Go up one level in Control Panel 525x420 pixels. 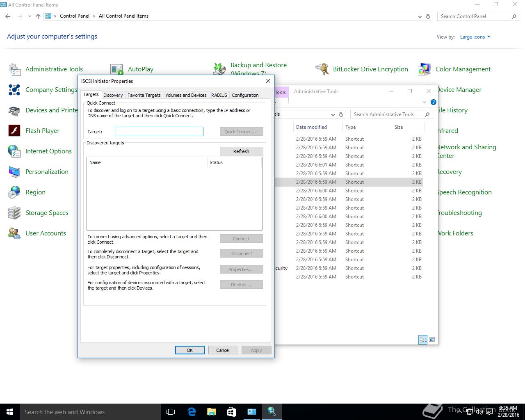point(38,16)
